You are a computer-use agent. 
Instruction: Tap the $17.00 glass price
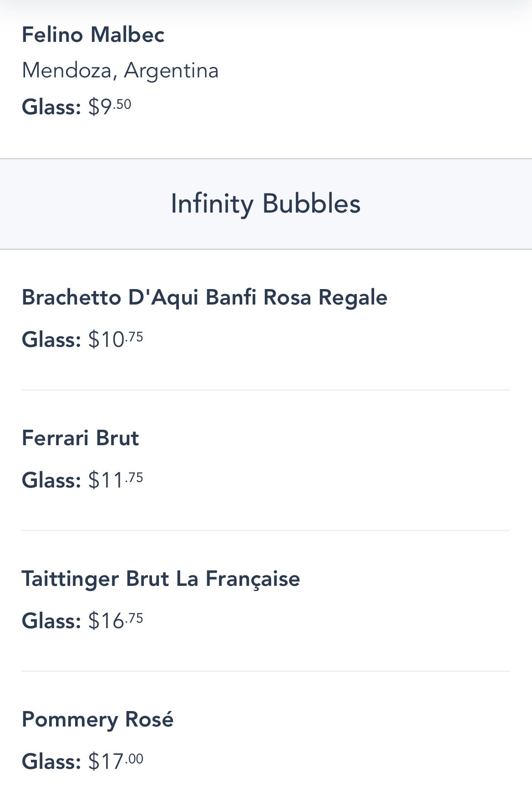(x=116, y=761)
